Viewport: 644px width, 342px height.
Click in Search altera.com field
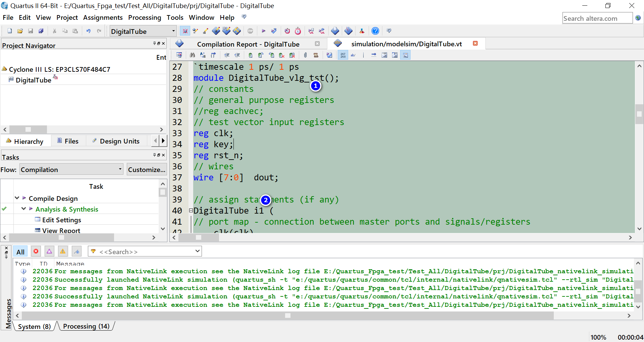[597, 18]
